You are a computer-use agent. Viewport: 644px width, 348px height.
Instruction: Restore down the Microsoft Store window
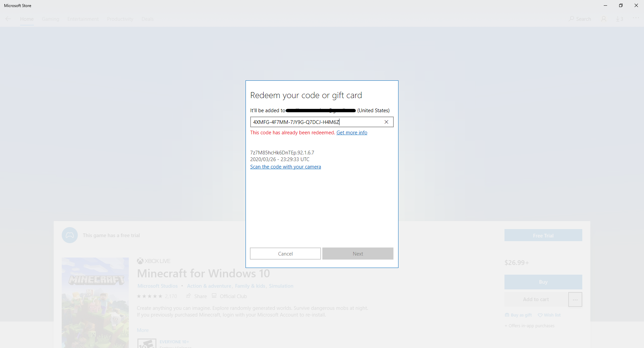tap(621, 5)
